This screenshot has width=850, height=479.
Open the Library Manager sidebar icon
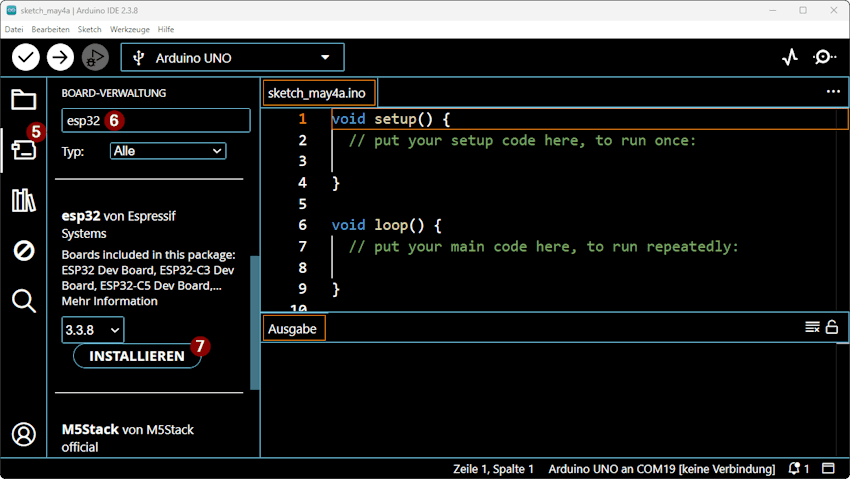[x=24, y=200]
